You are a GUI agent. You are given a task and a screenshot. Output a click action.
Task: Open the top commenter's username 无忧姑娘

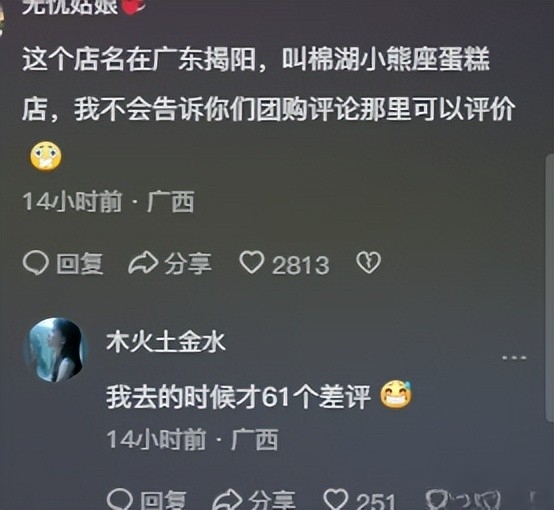point(70,6)
